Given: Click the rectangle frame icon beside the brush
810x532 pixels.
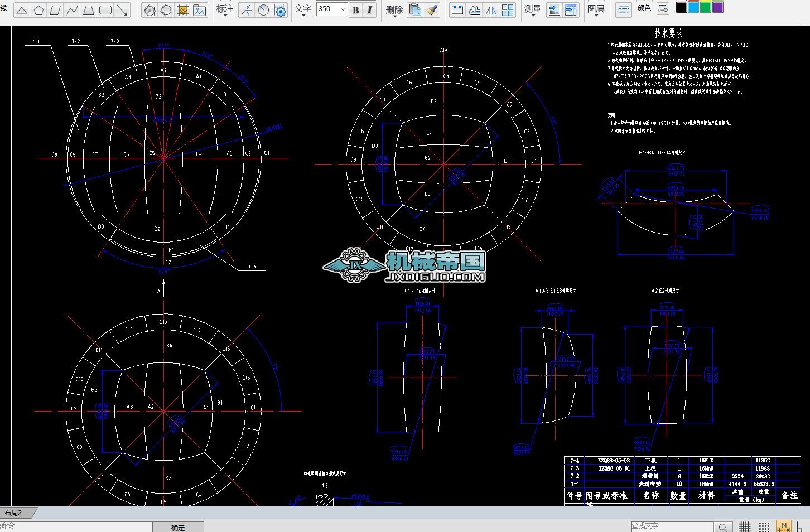Looking at the screenshot, I should click(457, 10).
